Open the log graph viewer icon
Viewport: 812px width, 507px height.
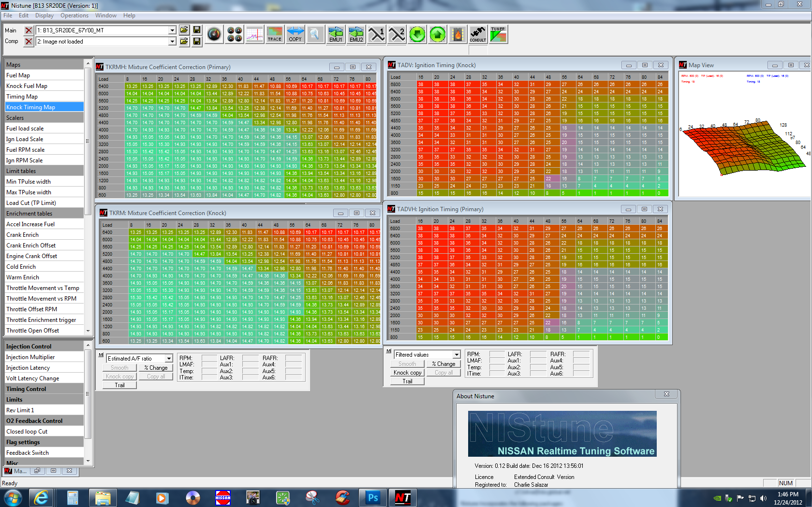point(254,34)
